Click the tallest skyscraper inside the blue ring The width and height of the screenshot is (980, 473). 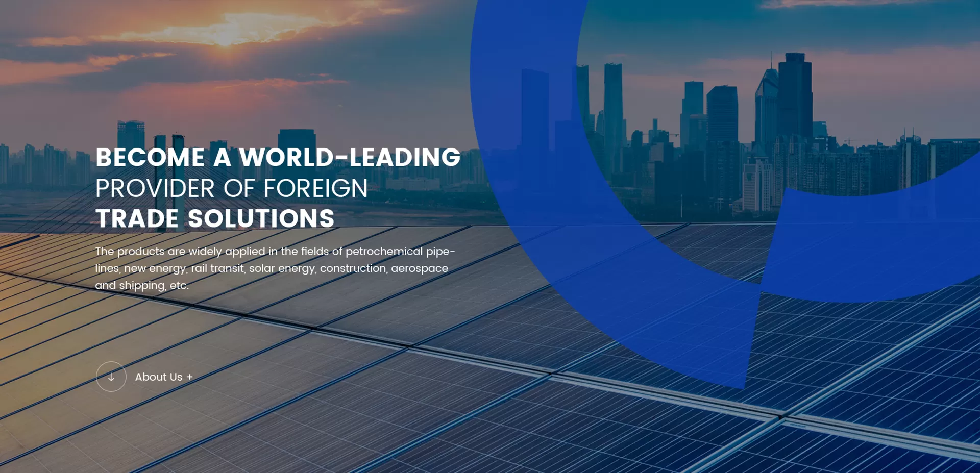tap(794, 97)
